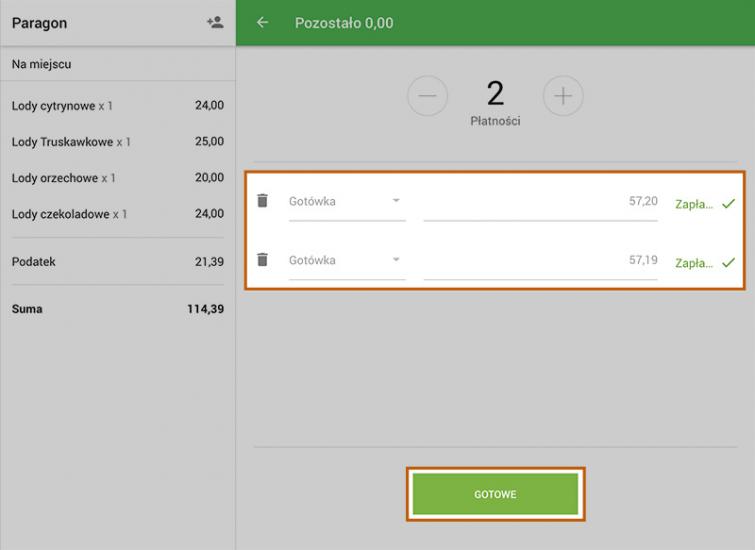The height and width of the screenshot is (550, 755).
Task: Click the Suma total row
Action: click(117, 309)
